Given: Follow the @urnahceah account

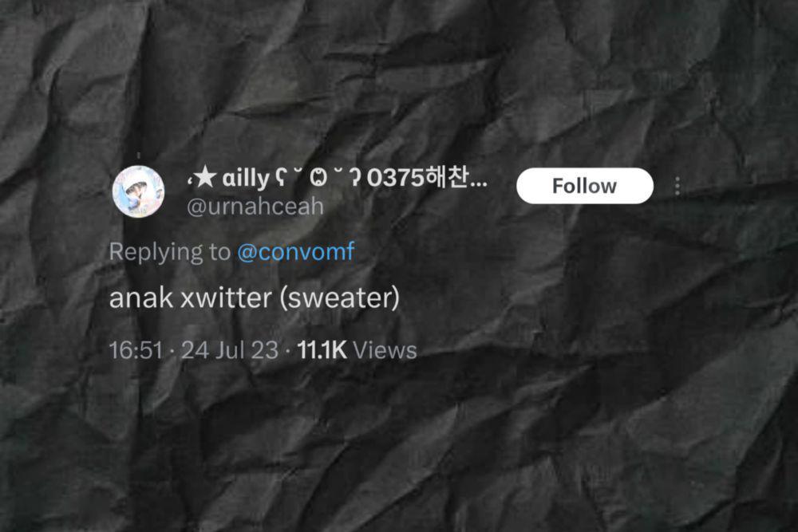Looking at the screenshot, I should (x=585, y=186).
